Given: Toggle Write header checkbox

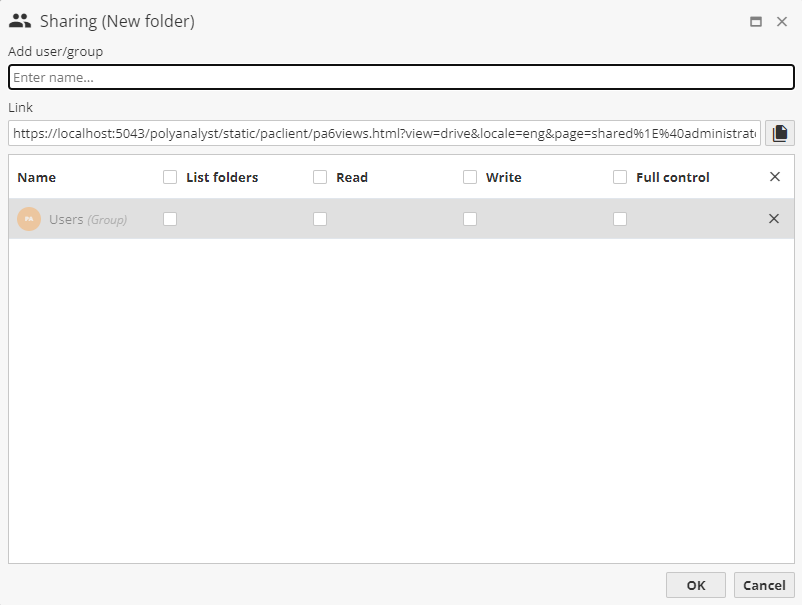Looking at the screenshot, I should (x=470, y=177).
